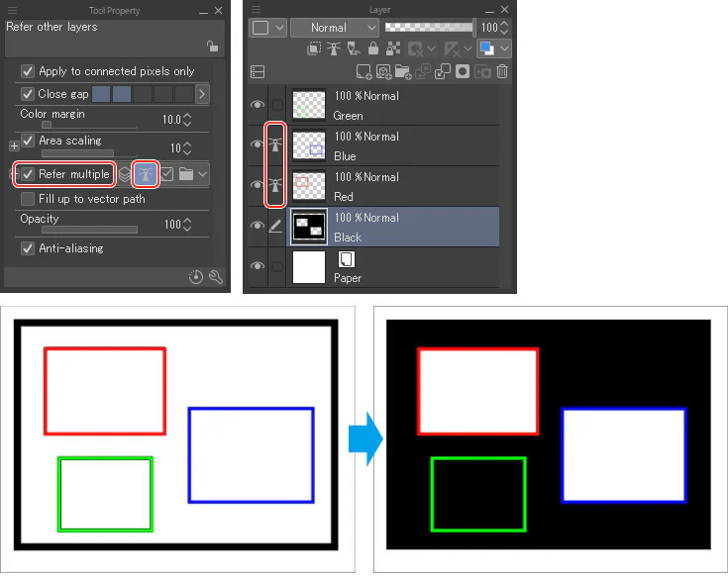728x576 pixels.
Task: Adjust the Color margin slider
Action: (x=89, y=125)
